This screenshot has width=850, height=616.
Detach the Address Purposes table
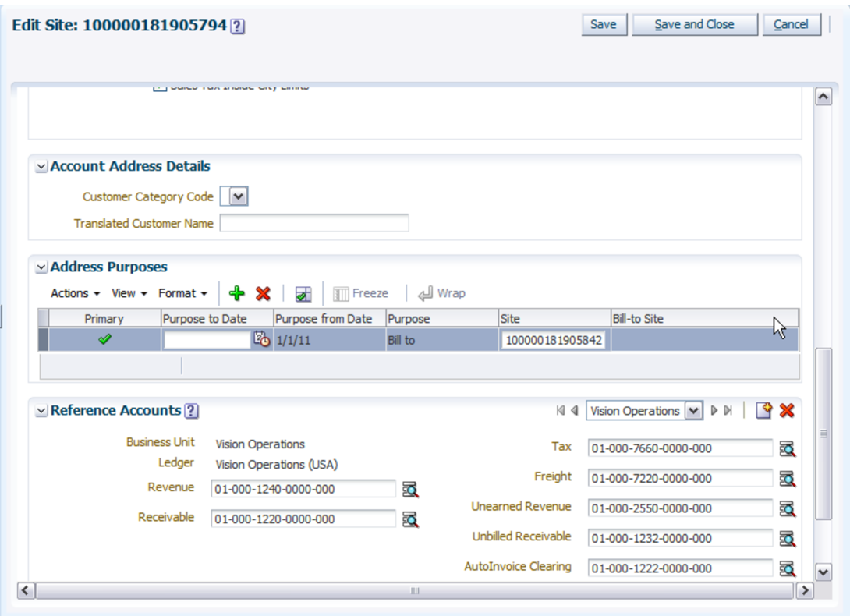pyautogui.click(x=303, y=293)
